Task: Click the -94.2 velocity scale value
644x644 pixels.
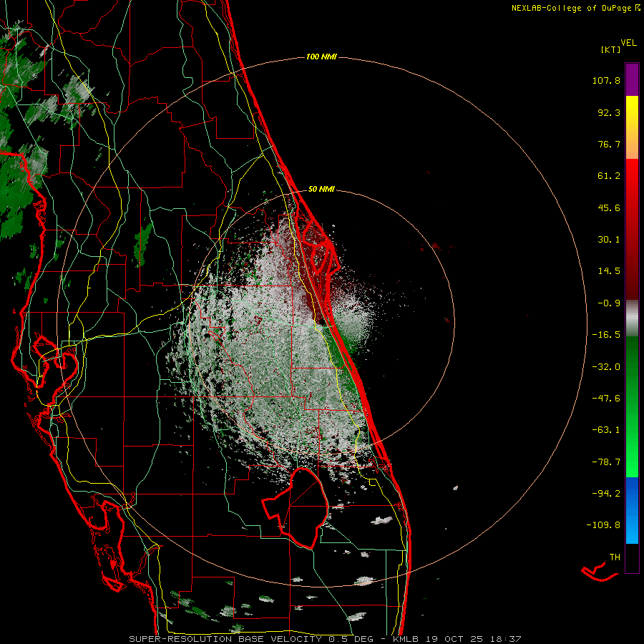Action: [606, 493]
